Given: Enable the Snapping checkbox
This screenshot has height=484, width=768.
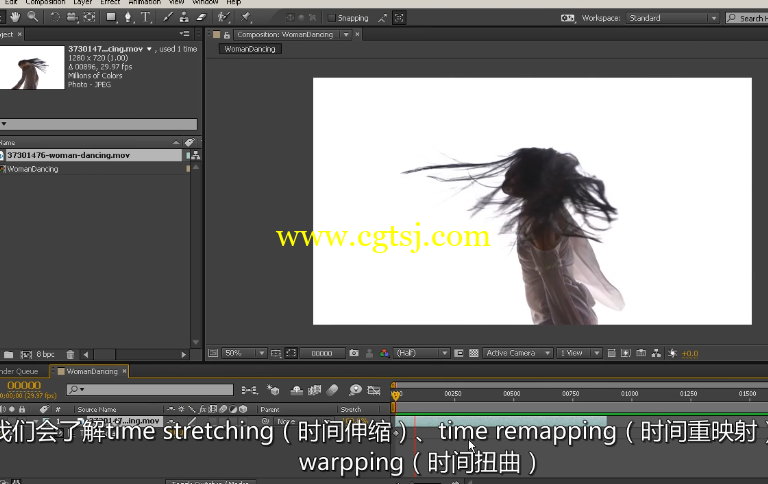Looking at the screenshot, I should click(332, 18).
